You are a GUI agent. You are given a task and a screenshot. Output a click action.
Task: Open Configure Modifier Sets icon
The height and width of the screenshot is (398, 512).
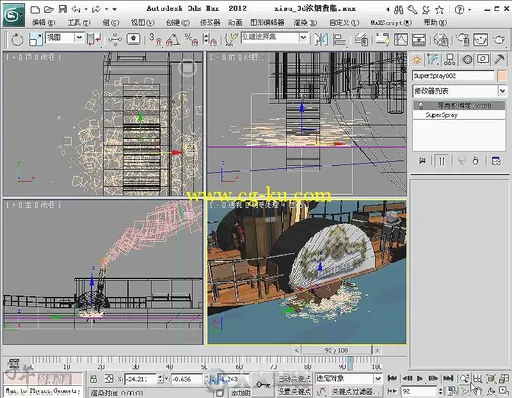496,161
